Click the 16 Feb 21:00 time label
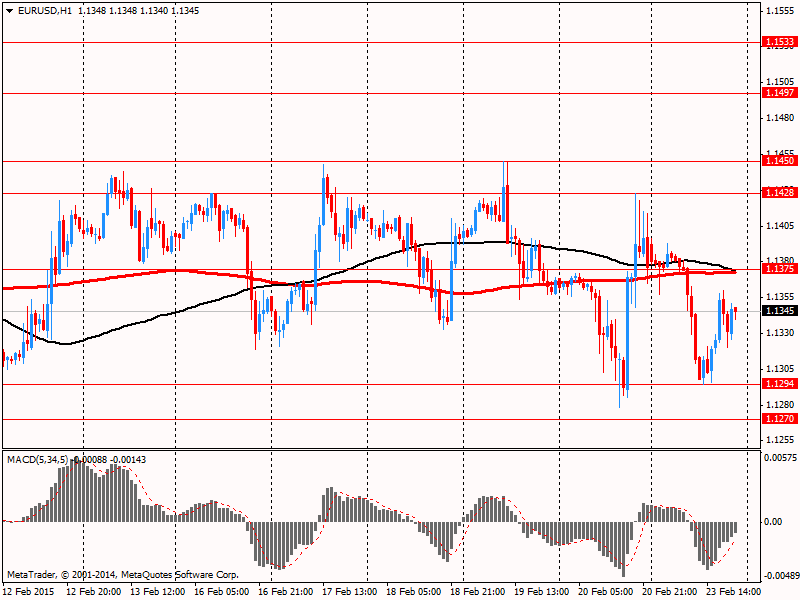This screenshot has width=800, height=600. [x=286, y=591]
